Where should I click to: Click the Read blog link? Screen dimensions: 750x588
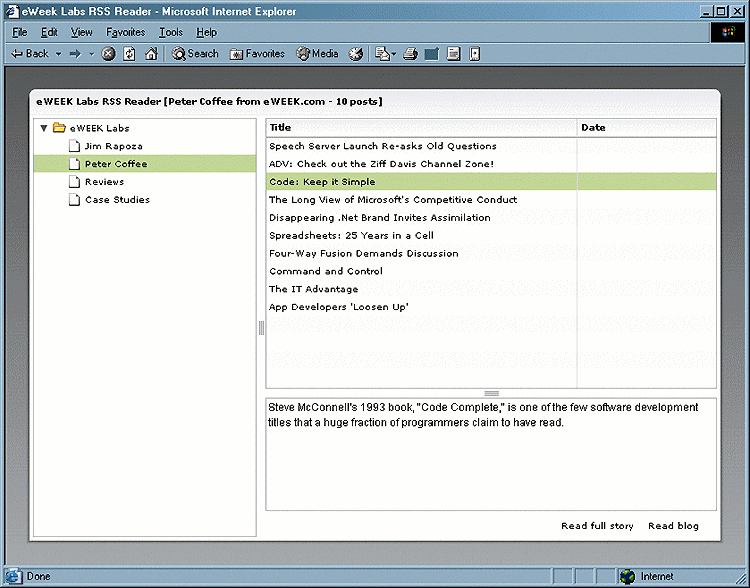pyautogui.click(x=673, y=526)
